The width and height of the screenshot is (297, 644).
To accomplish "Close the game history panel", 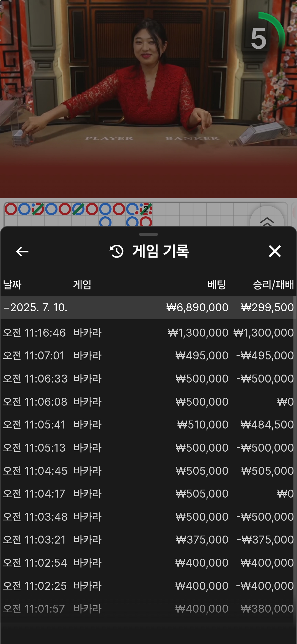I will point(275,251).
